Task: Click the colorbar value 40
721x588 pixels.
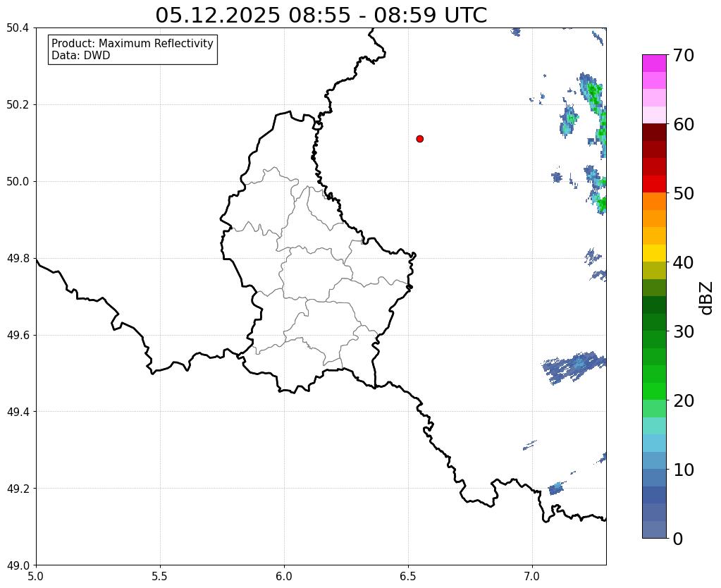Action: (x=684, y=263)
